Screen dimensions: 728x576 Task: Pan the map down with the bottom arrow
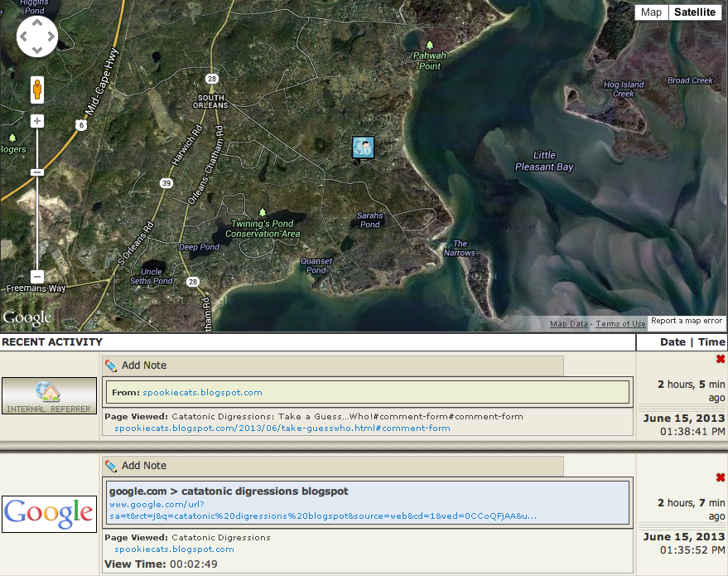point(37,50)
